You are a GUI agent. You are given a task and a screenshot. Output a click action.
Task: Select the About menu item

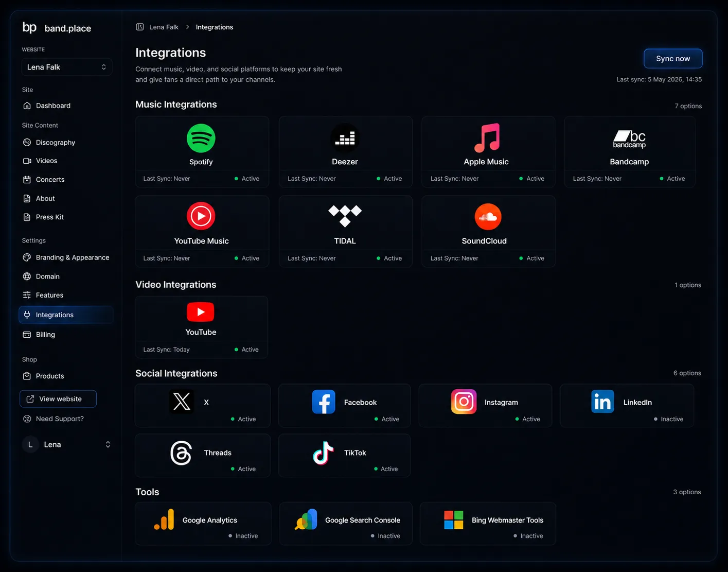click(66, 198)
